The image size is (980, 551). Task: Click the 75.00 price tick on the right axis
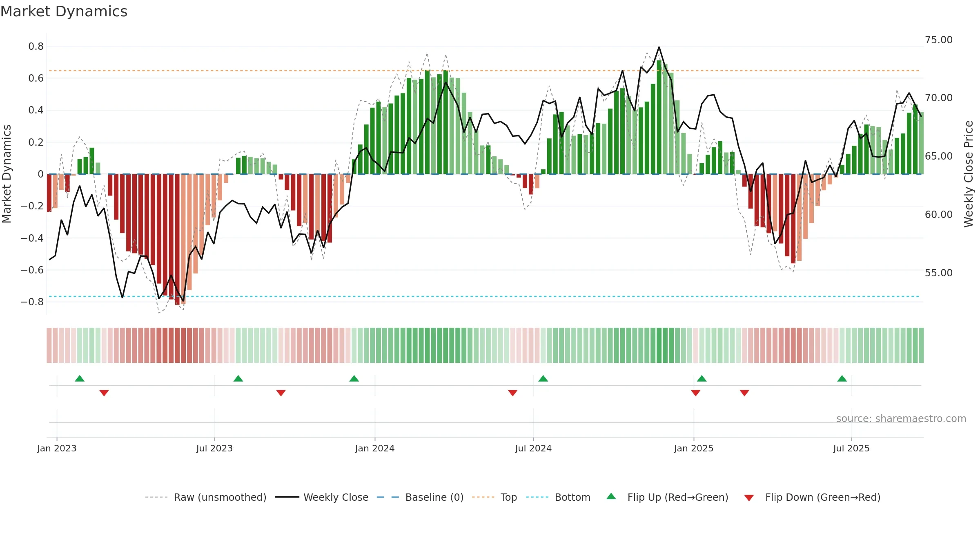click(x=939, y=40)
